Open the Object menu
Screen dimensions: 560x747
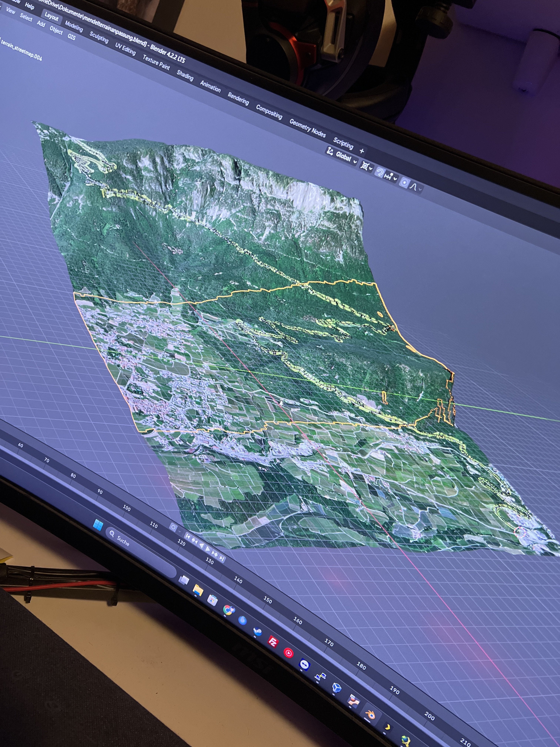[x=56, y=30]
